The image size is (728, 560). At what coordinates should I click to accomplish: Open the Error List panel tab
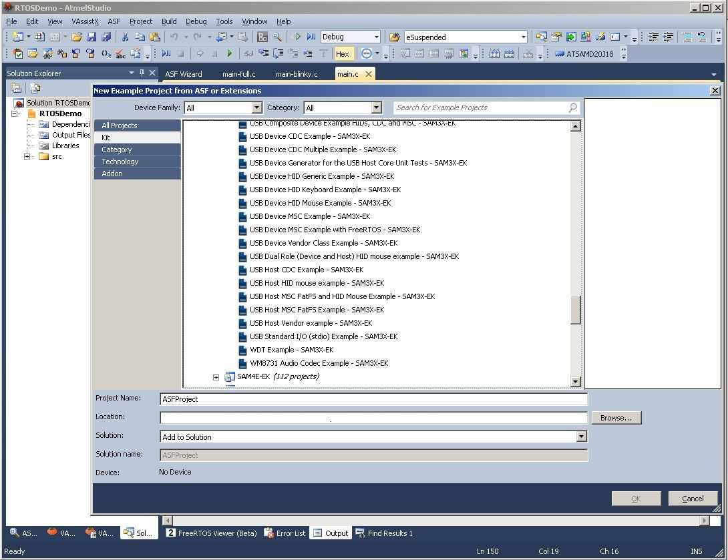[285, 533]
